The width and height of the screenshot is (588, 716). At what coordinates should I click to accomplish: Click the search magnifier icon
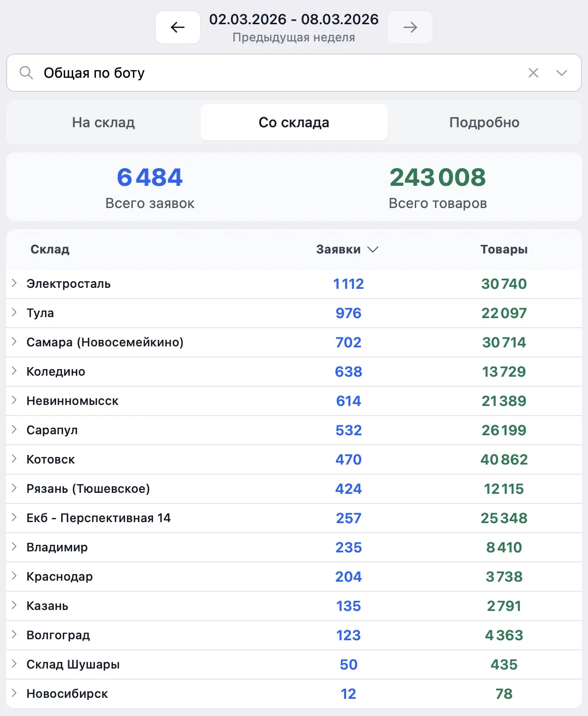click(26, 73)
